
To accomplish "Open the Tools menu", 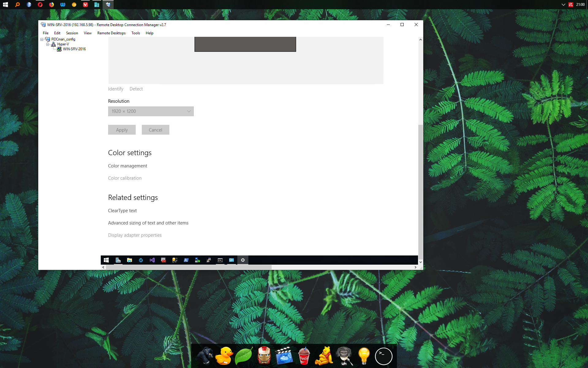I will [136, 33].
